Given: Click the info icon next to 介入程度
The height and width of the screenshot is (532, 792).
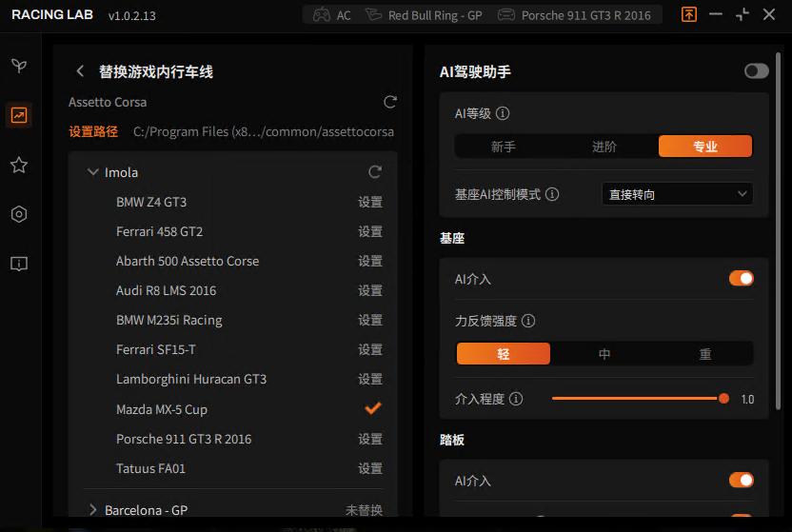Looking at the screenshot, I should 516,399.
